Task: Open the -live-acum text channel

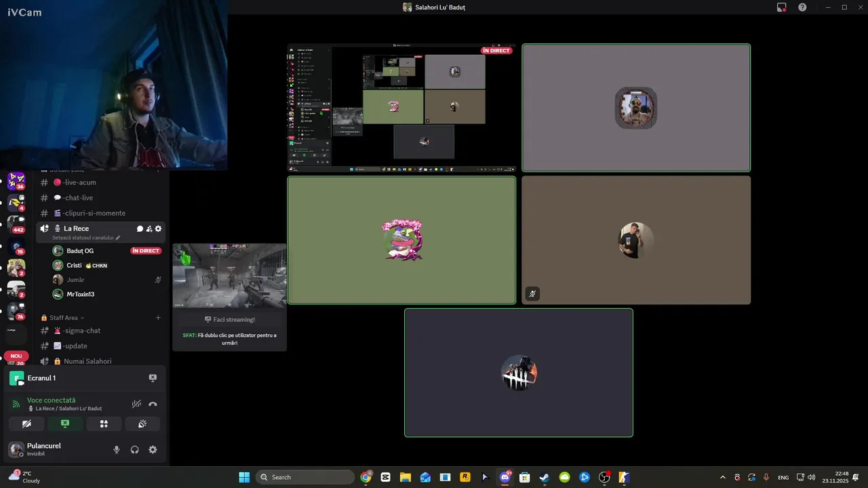Action: 102,182
